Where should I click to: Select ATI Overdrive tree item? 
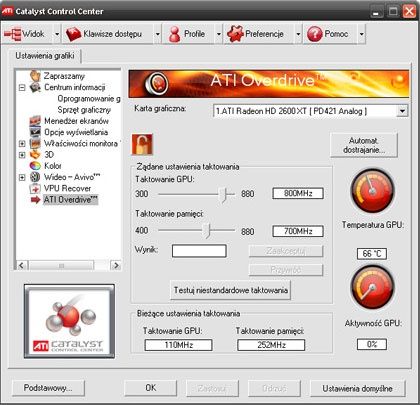[x=71, y=200]
